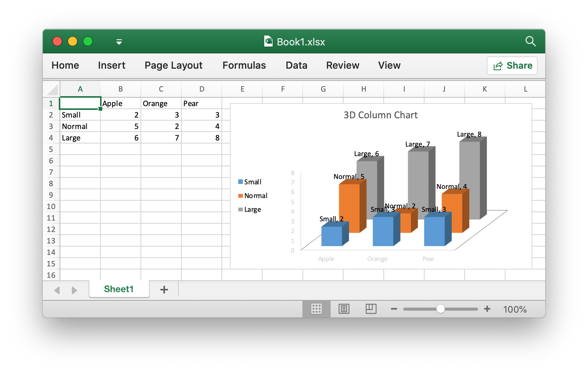Switch to Normal view in the status bar
This screenshot has width=588, height=374.
(x=316, y=309)
